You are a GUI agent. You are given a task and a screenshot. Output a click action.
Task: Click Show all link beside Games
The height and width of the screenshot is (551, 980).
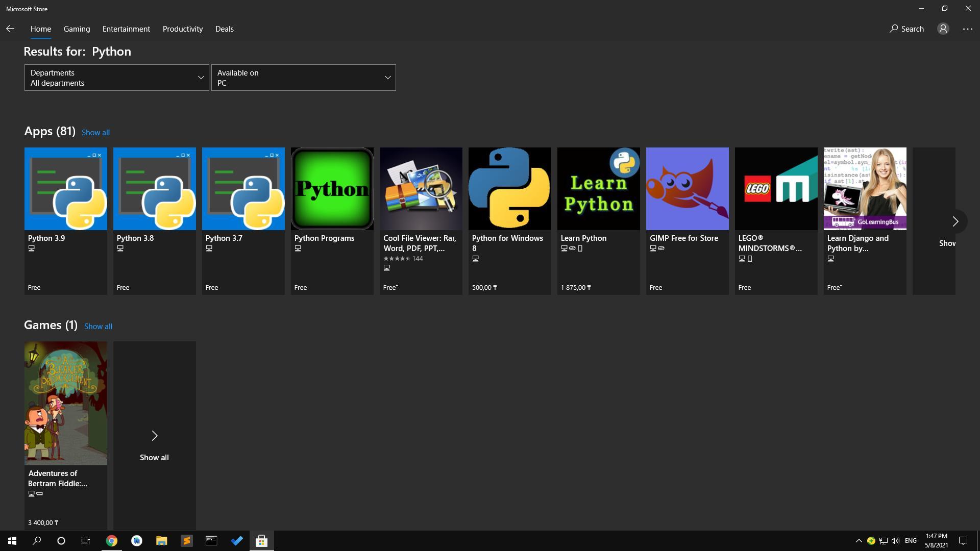pyautogui.click(x=98, y=327)
